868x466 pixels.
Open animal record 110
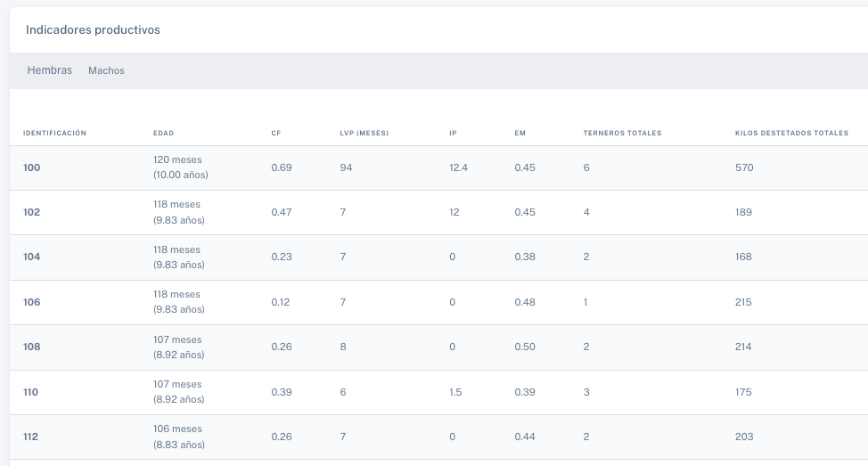click(x=30, y=392)
